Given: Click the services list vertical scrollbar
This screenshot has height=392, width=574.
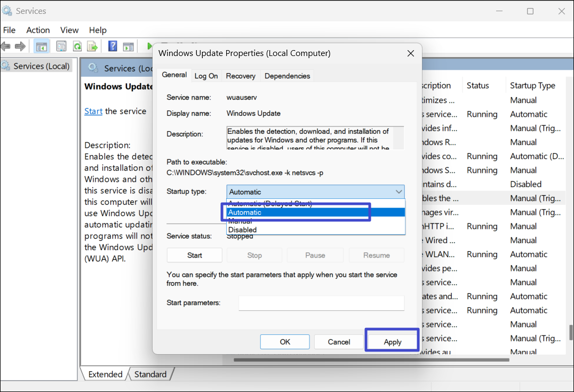Looking at the screenshot, I should click(x=570, y=331).
